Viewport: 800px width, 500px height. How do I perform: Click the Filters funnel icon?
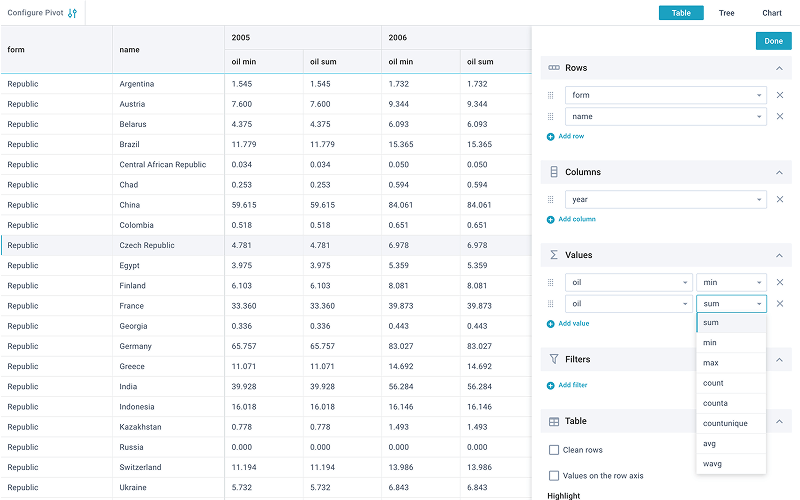(554, 359)
